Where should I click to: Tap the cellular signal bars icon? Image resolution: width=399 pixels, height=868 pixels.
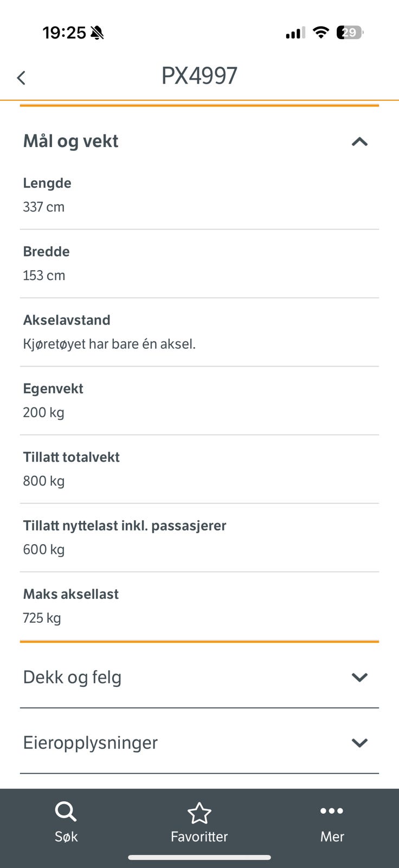coord(295,33)
